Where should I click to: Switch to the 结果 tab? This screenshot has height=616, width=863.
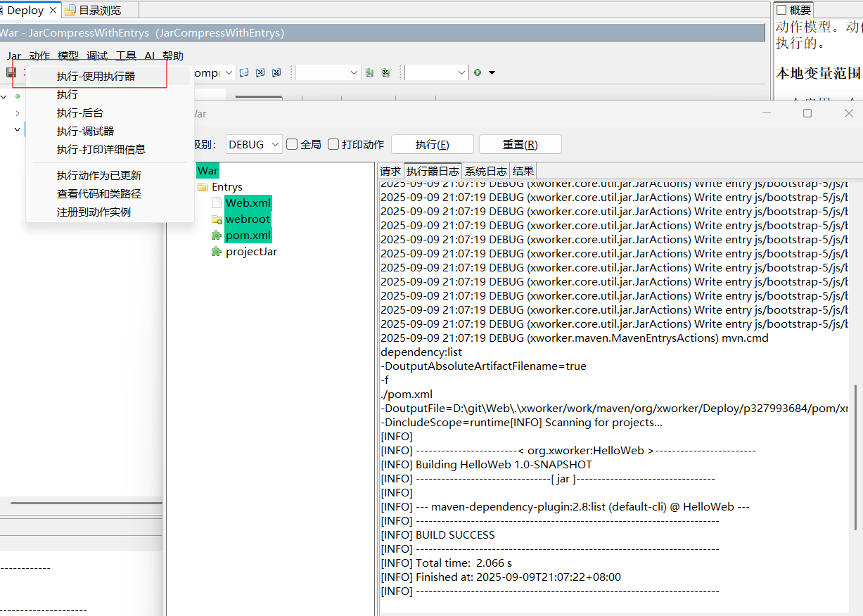pos(523,171)
